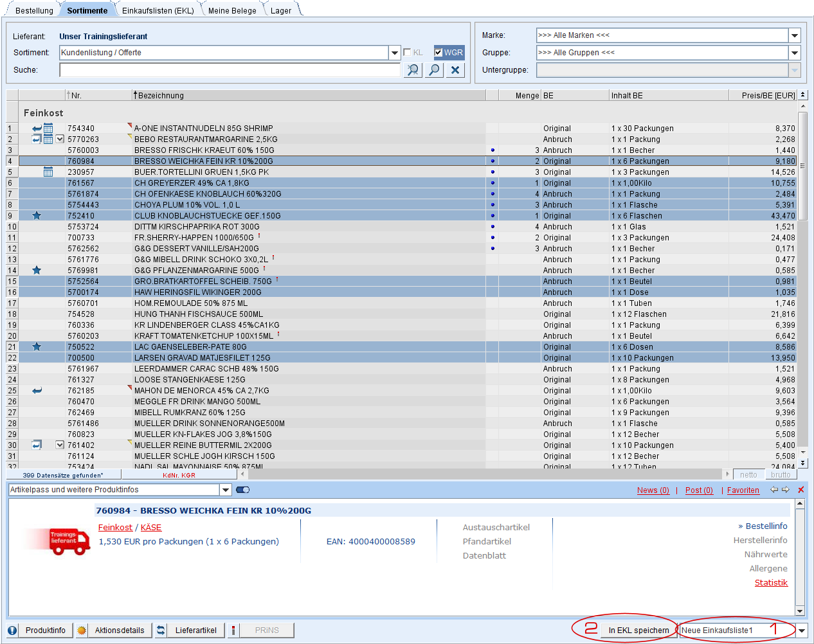Toggle the switch beside Artikelpass dropdown
The width and height of the screenshot is (814, 644).
pyautogui.click(x=242, y=490)
